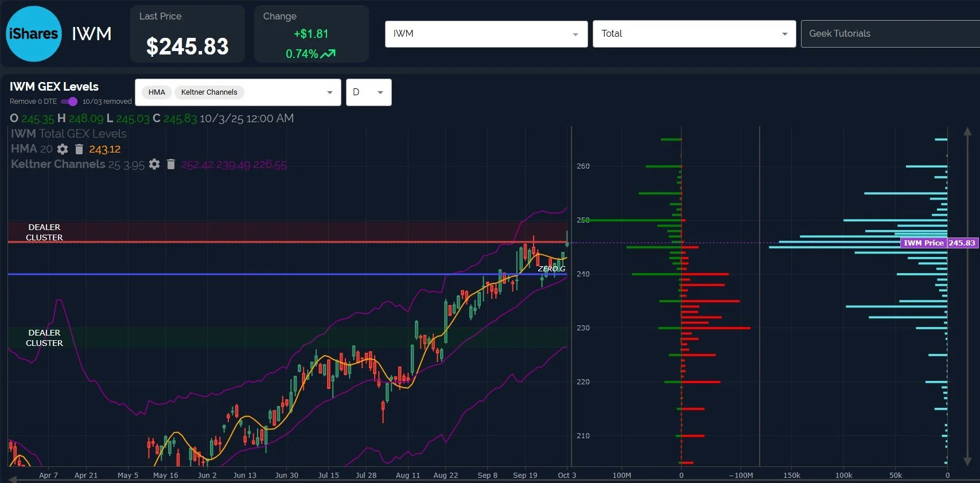
Task: Click the IWM GEX Levels title
Action: 54,87
